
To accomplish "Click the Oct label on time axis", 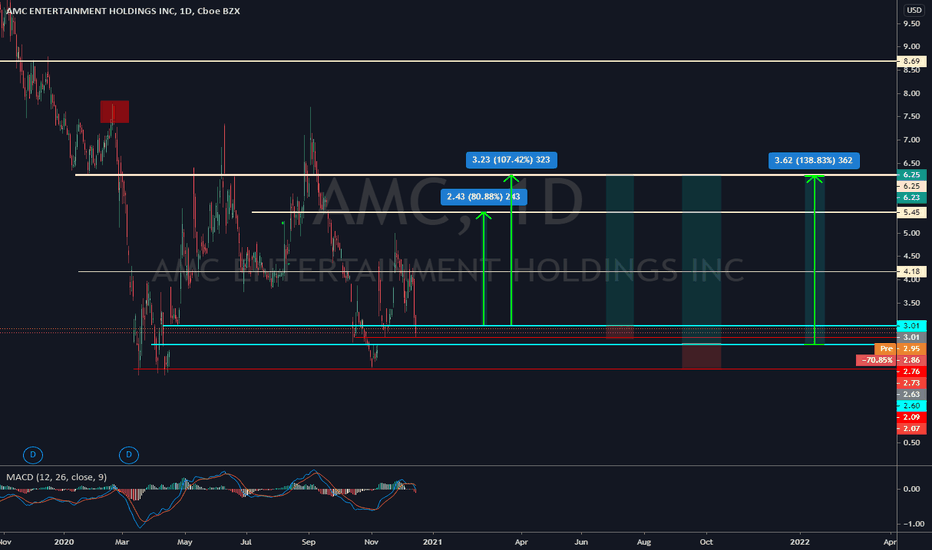I will [706, 542].
